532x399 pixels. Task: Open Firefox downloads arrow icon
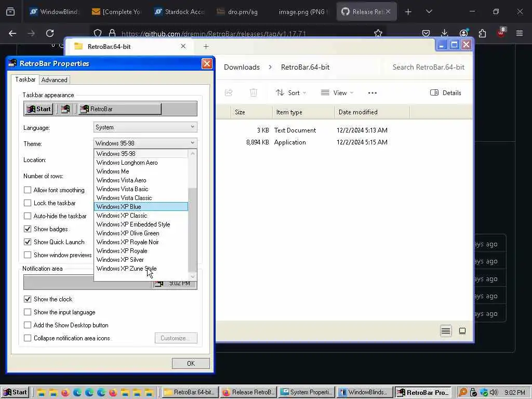coord(445,33)
